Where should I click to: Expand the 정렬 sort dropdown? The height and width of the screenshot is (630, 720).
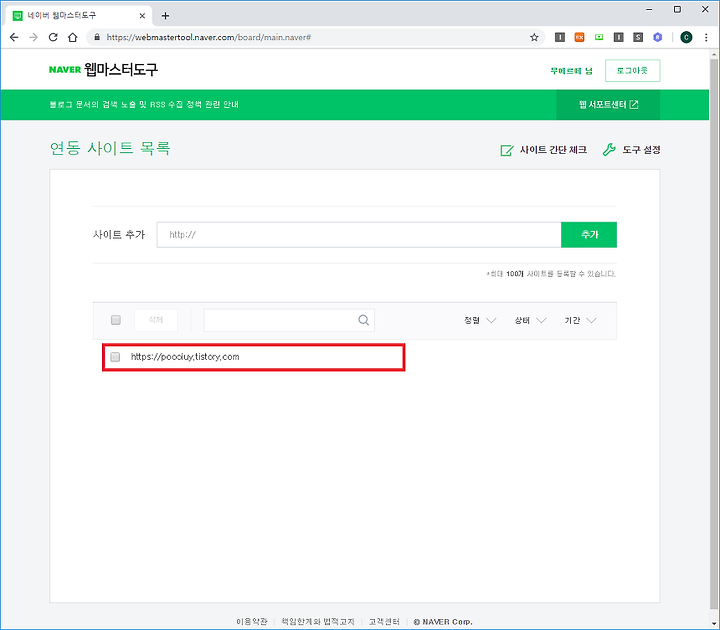click(x=480, y=320)
